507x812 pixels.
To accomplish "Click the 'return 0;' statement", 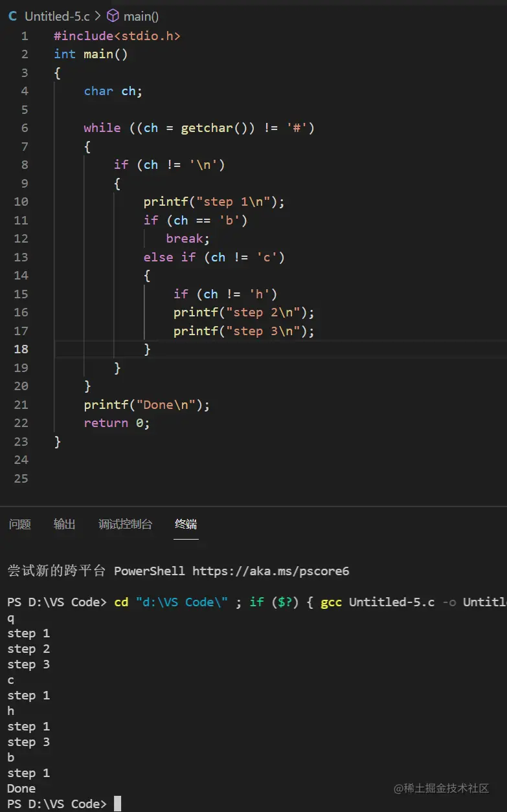I will point(117,423).
